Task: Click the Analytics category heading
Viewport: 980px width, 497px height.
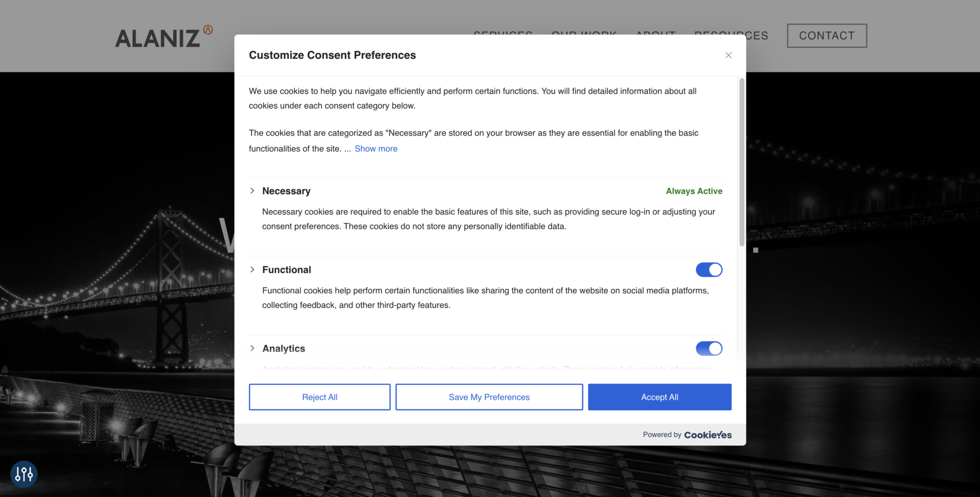Action: [284, 349]
